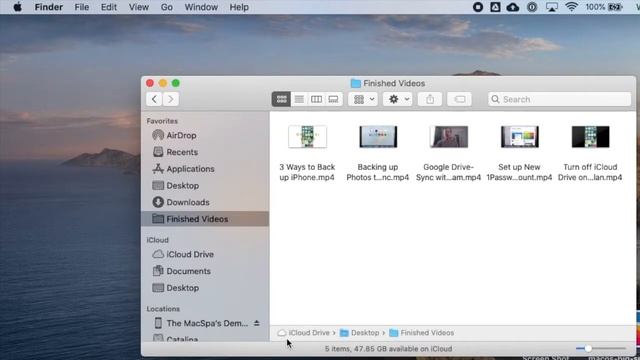
Task: Open the File menu
Action: tap(82, 7)
